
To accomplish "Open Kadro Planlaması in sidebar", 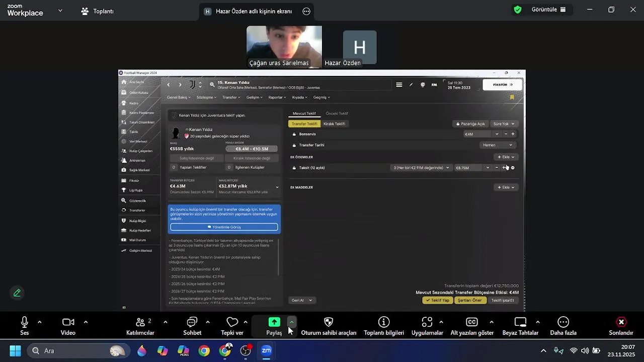I will tap(141, 113).
